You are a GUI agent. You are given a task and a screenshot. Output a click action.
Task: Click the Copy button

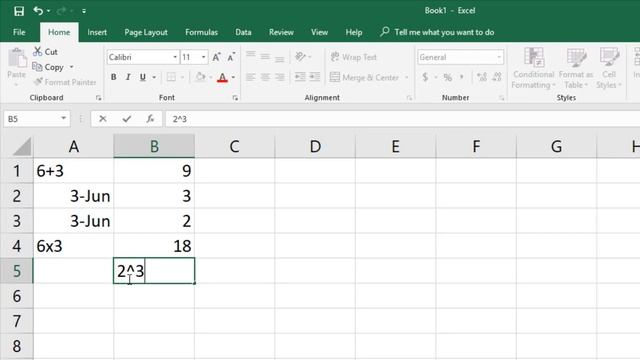48,67
